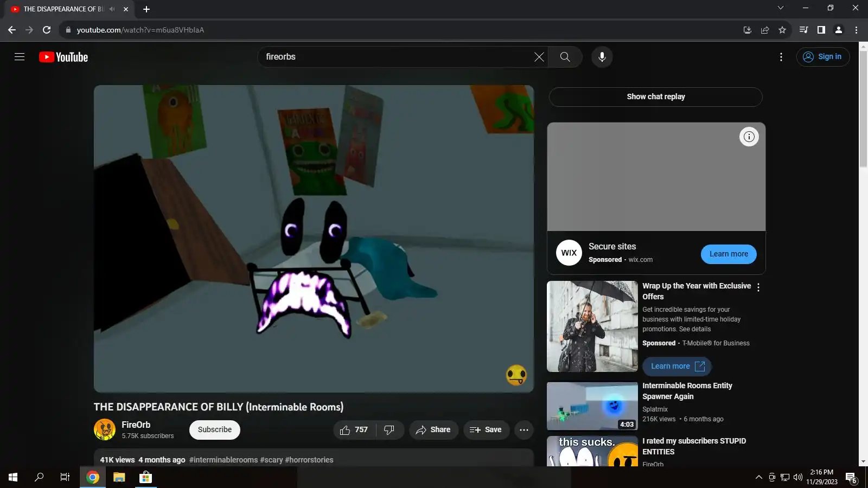Open Task View on taskbar
The height and width of the screenshot is (488, 868).
coord(65,477)
